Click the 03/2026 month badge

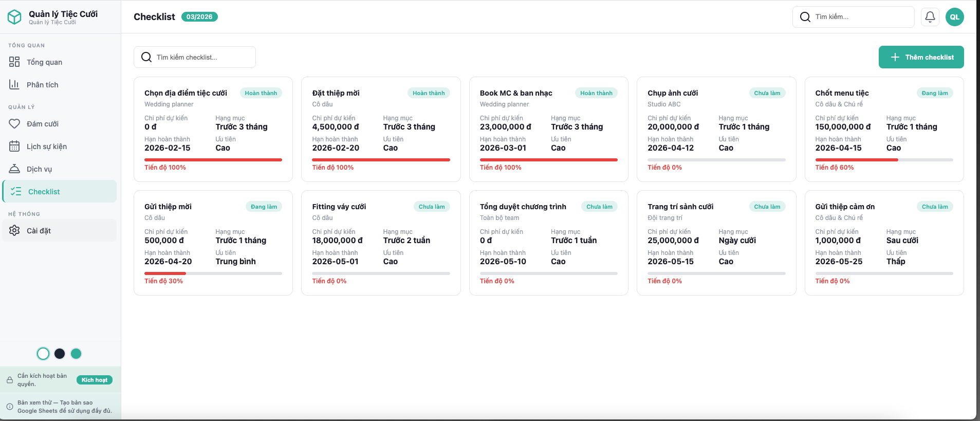click(199, 17)
